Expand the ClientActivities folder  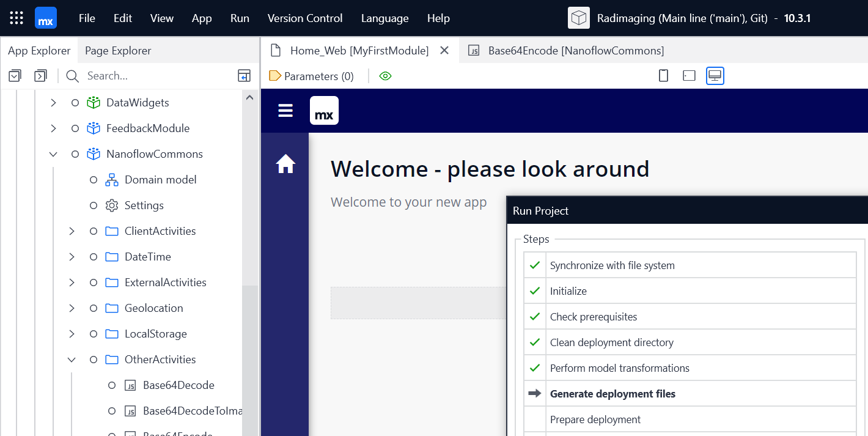[x=72, y=231]
